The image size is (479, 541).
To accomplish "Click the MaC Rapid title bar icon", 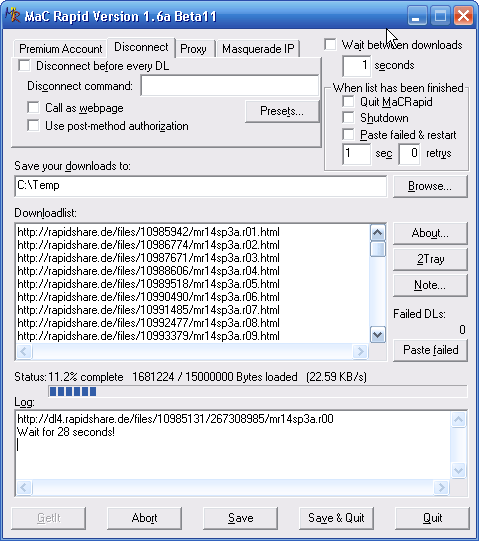I will [x=12, y=16].
